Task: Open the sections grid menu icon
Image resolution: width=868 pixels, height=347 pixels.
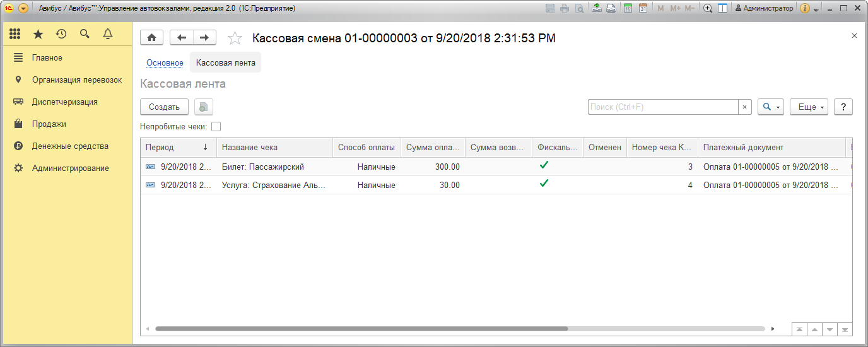Action: click(x=15, y=34)
